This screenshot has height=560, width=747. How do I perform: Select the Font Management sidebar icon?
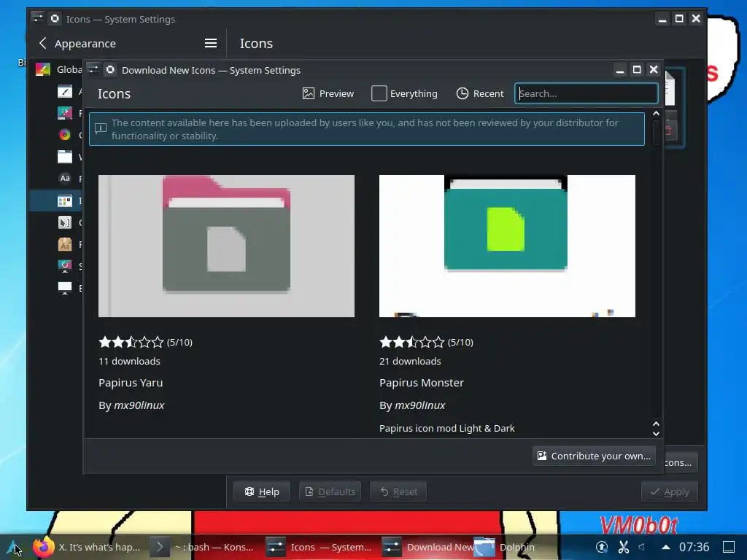(65, 244)
